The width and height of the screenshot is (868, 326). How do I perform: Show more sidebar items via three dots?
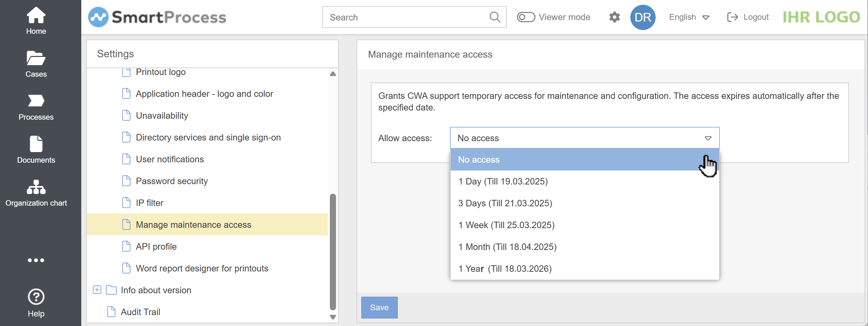coord(36,260)
